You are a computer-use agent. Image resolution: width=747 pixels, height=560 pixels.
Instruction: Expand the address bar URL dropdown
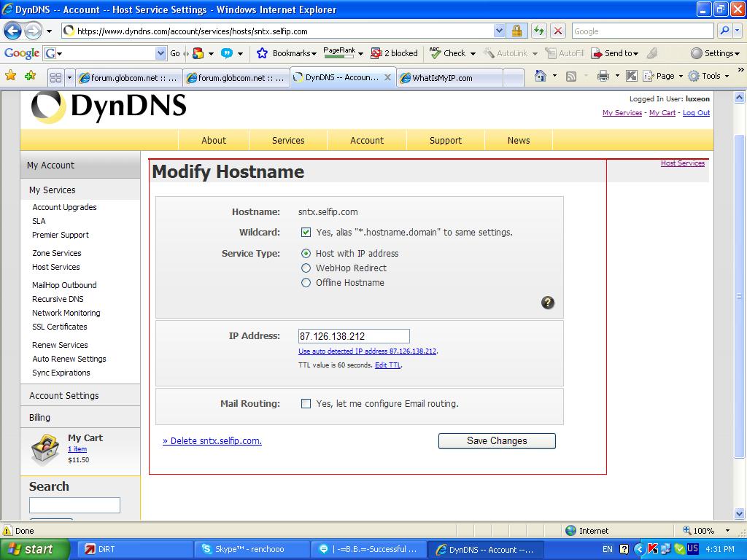click(x=499, y=31)
